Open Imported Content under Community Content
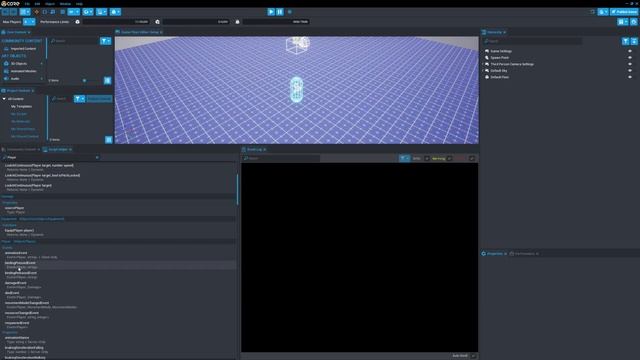Screen dimensions: 640x360 pos(23,49)
